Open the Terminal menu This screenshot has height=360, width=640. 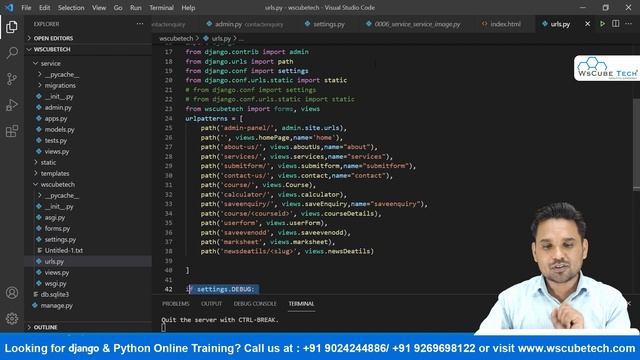click(x=161, y=8)
